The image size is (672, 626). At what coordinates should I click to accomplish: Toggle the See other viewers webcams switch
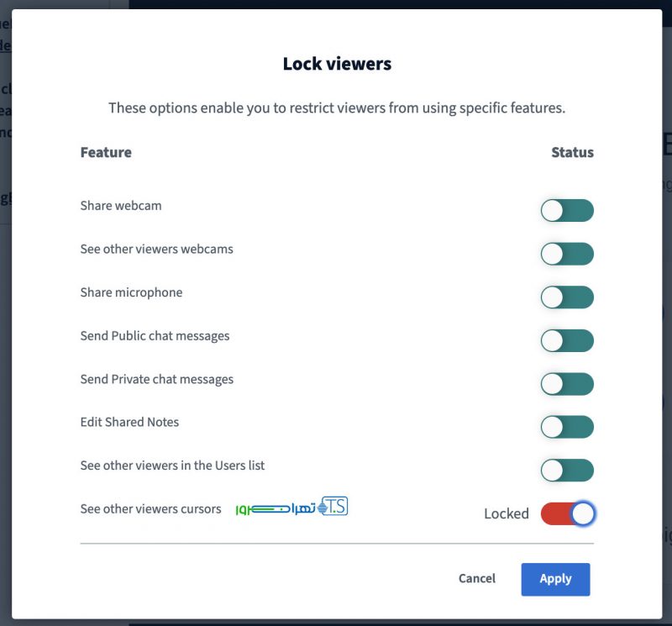pyautogui.click(x=567, y=254)
